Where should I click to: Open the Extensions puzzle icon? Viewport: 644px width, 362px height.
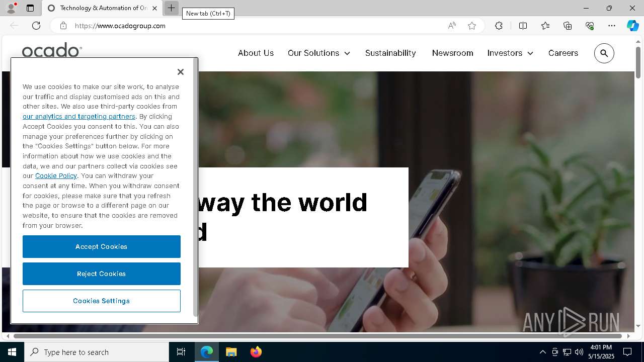499,26
